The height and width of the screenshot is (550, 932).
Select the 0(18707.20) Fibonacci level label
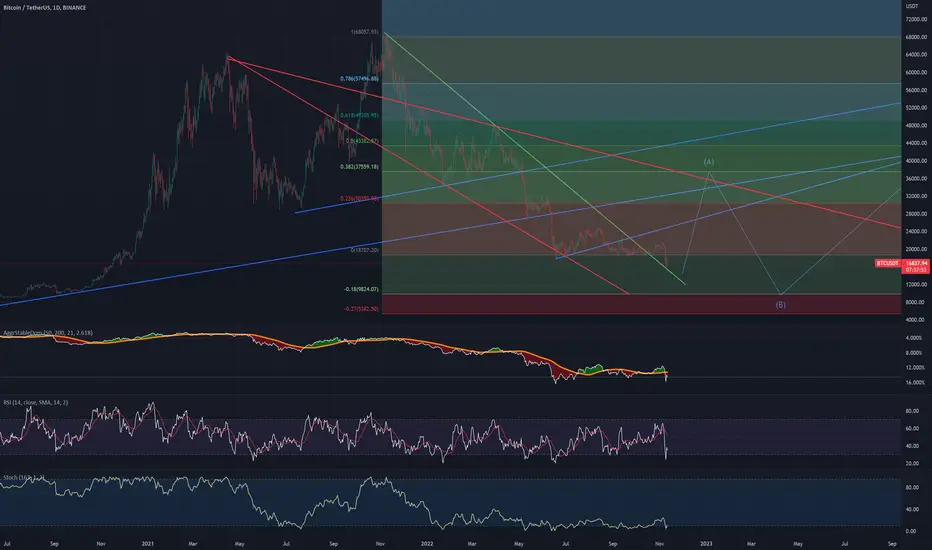click(x=364, y=250)
